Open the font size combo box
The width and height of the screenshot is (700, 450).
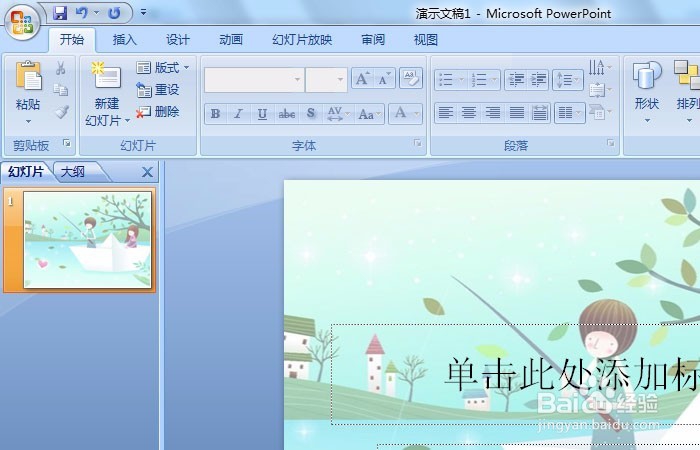[x=326, y=80]
